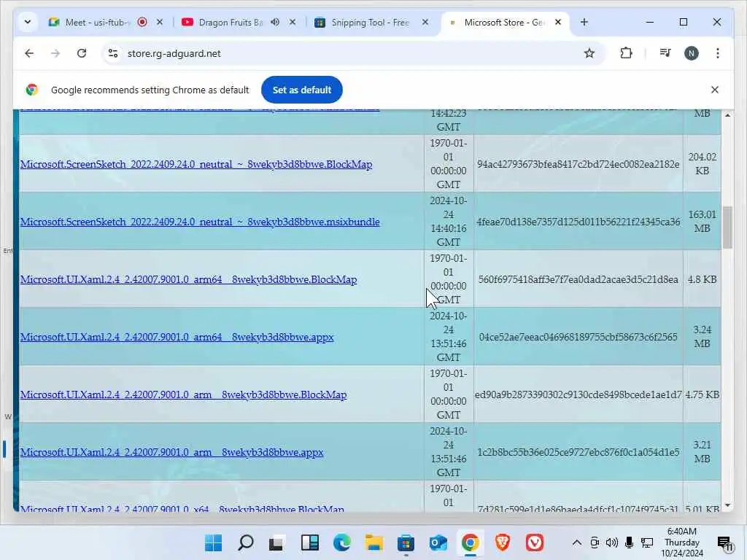
Task: Launch Microsoft Edge from the taskbar
Action: click(341, 542)
